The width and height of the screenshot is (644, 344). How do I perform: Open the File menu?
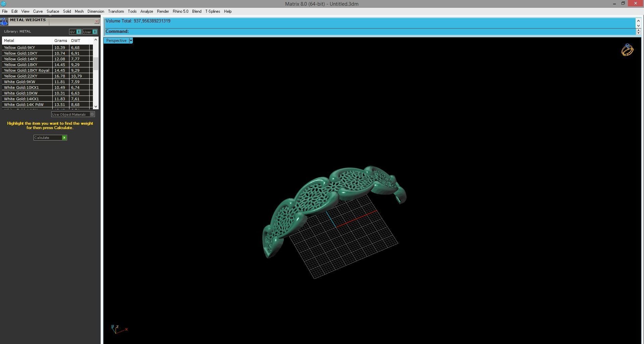coord(5,11)
